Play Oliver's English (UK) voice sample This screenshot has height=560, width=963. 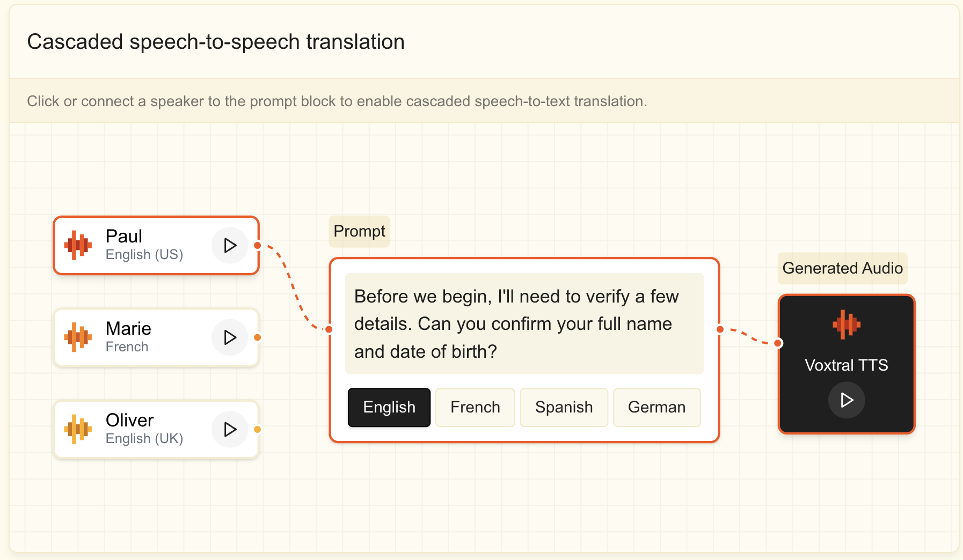[230, 429]
